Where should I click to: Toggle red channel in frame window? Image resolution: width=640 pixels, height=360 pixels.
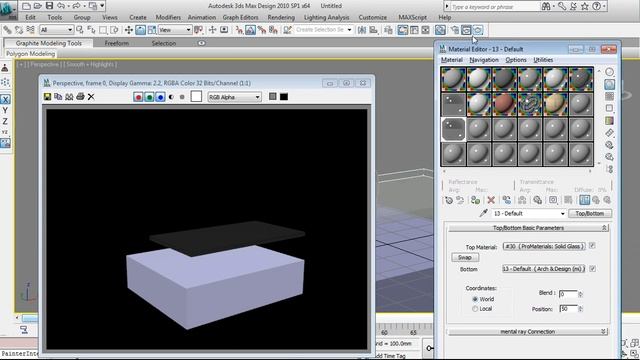pos(138,97)
